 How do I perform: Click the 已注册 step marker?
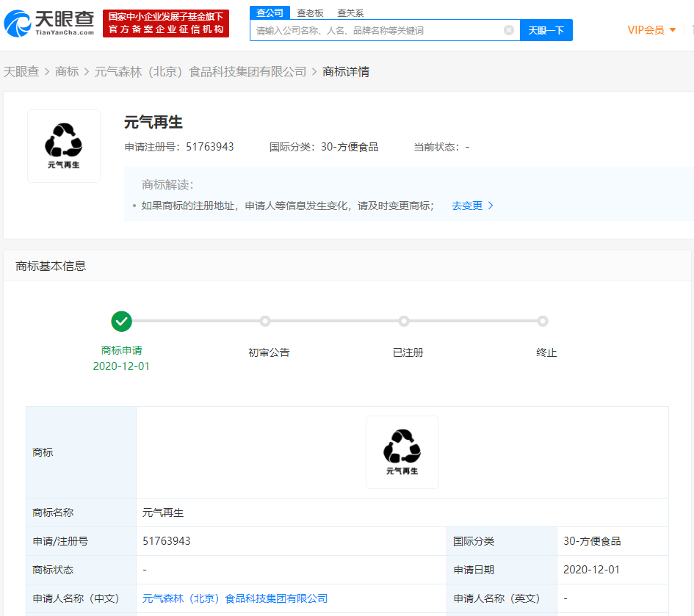404,322
